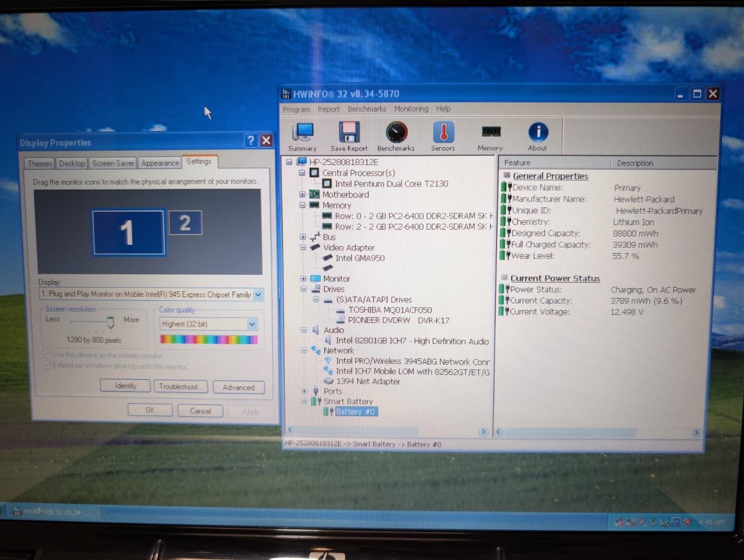This screenshot has width=744, height=560.
Task: Open Advanced display settings
Action: (x=239, y=387)
